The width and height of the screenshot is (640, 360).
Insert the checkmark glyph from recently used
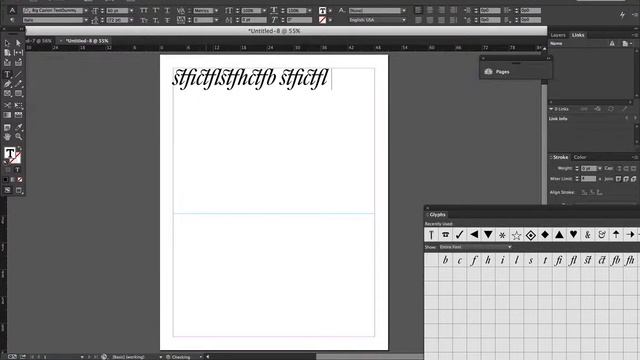click(x=460, y=235)
